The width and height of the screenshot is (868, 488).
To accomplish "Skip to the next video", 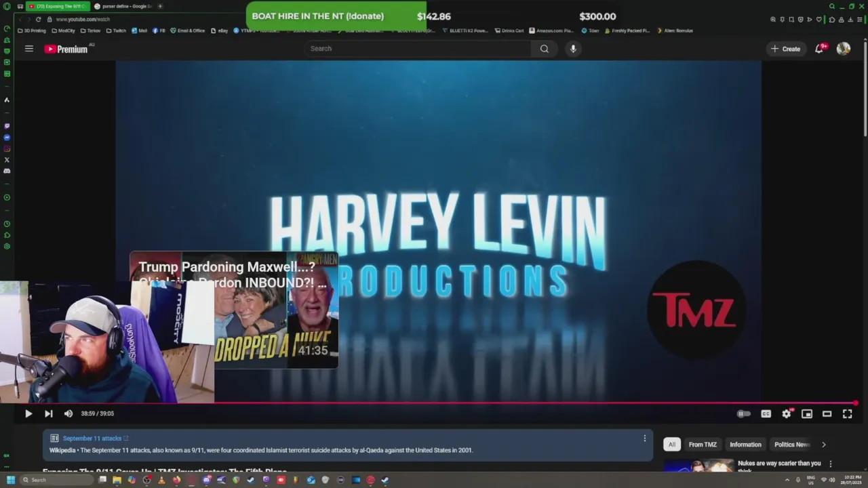I will coord(48,413).
